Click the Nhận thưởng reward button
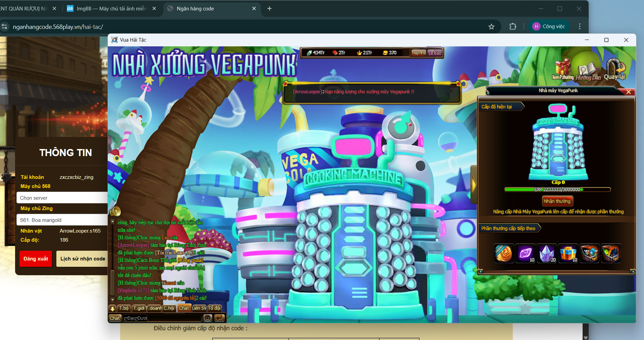This screenshot has width=644, height=340. pos(557,201)
